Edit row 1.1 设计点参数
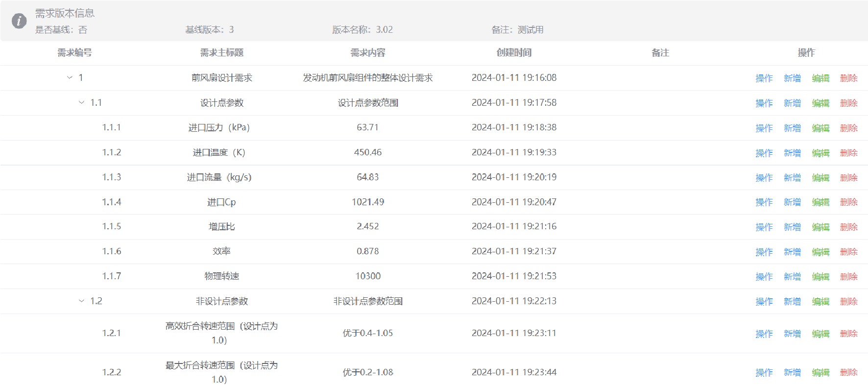 pos(820,103)
